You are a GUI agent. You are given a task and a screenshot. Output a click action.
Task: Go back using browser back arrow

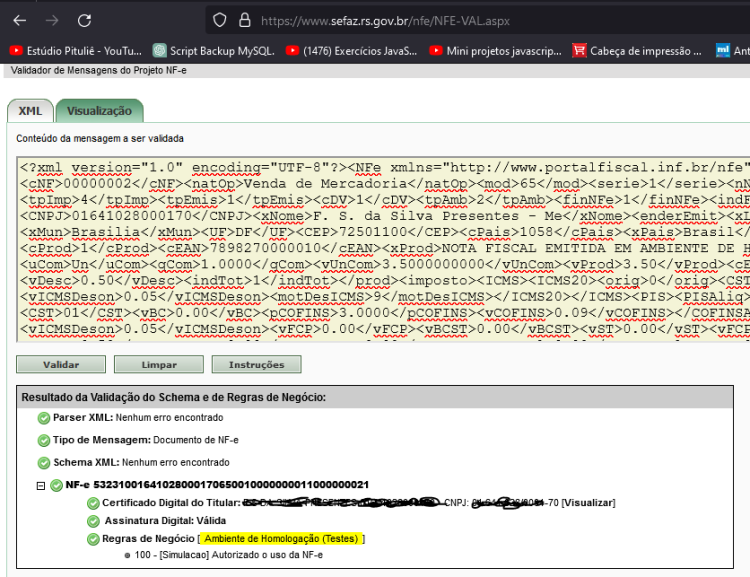[20, 21]
